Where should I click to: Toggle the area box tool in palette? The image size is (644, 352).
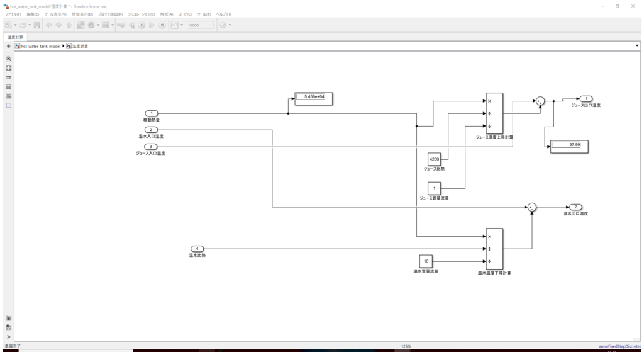point(9,105)
